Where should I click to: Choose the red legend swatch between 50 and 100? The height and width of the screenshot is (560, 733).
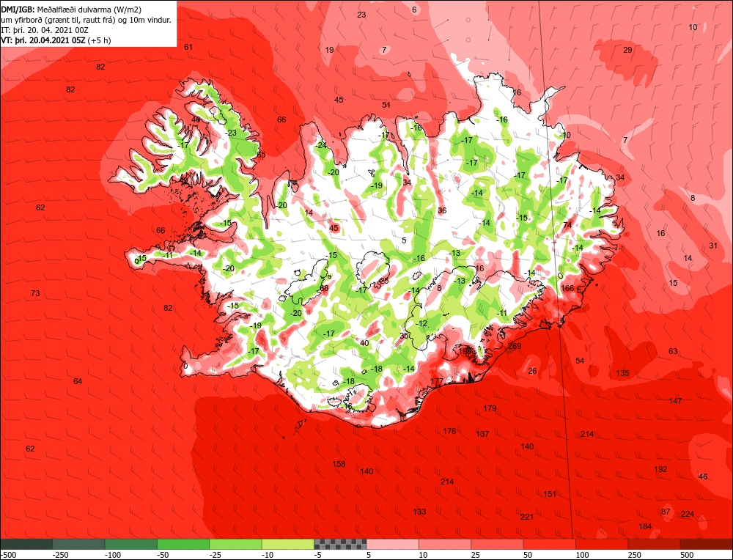(550, 544)
